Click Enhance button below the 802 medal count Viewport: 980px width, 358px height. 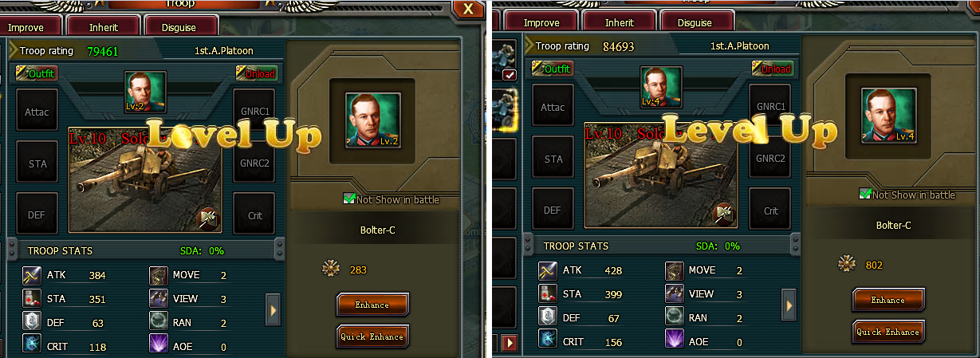tap(888, 300)
